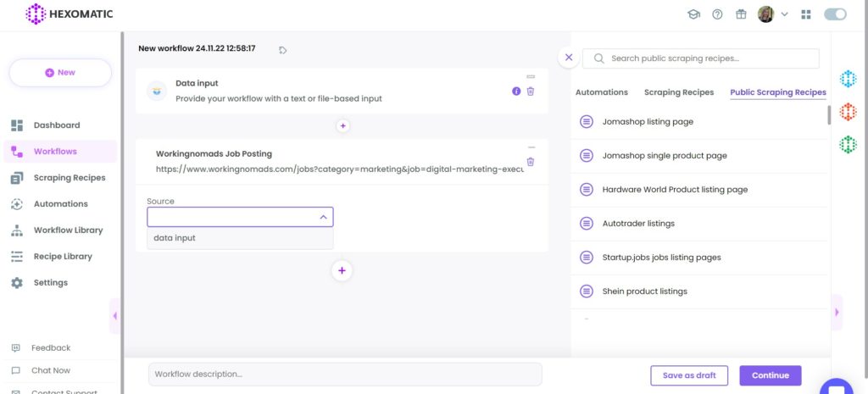Open the user profile avatar
The width and height of the screenshot is (868, 394).
point(765,14)
